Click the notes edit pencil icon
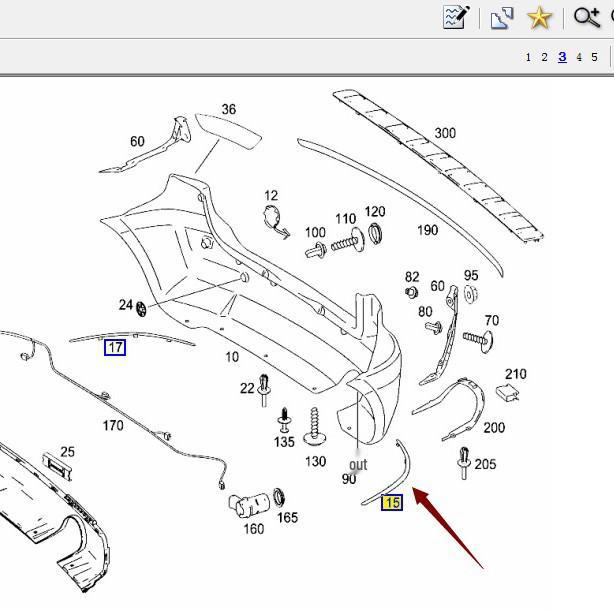 456,17
